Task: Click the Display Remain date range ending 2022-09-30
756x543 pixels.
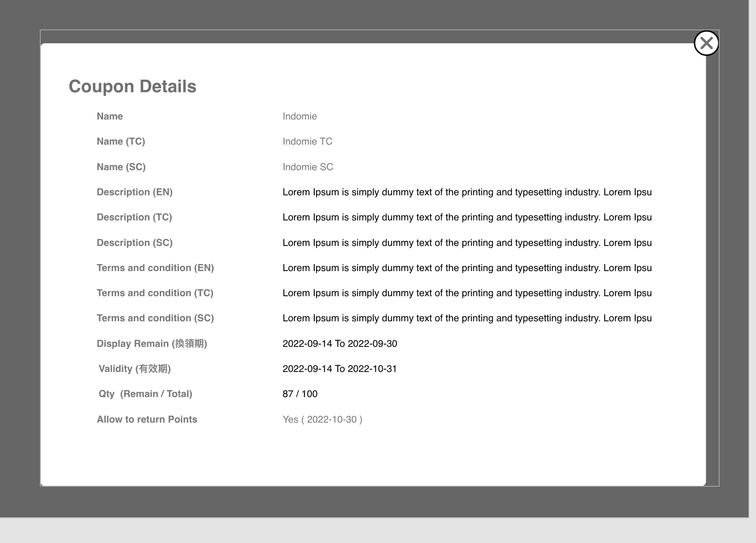Action: click(x=339, y=344)
